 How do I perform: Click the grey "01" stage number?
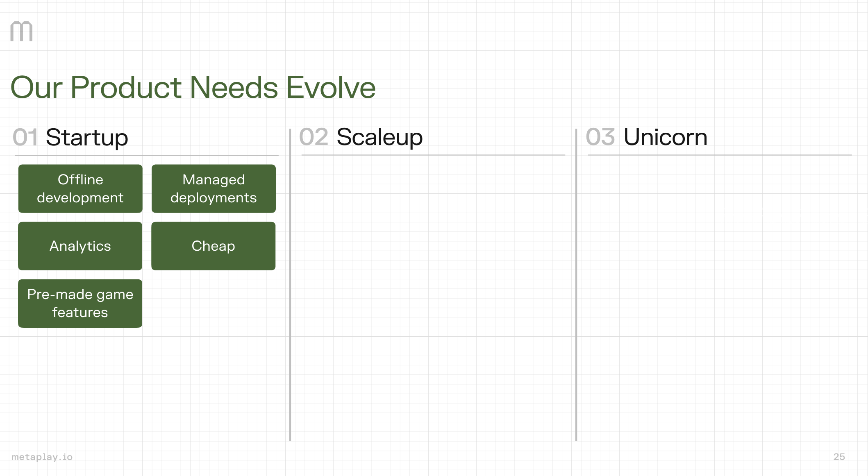(25, 137)
